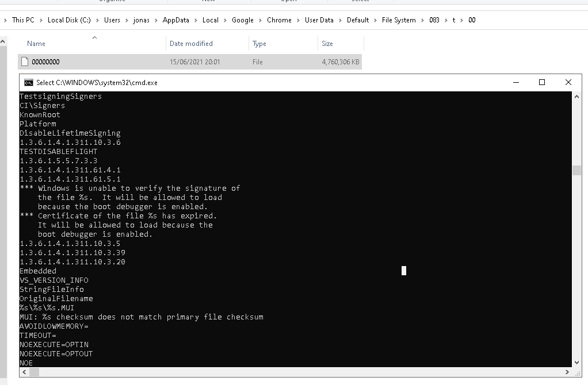
Task: Click the cmd horizontal scrollbar thumb
Action: 34,372
